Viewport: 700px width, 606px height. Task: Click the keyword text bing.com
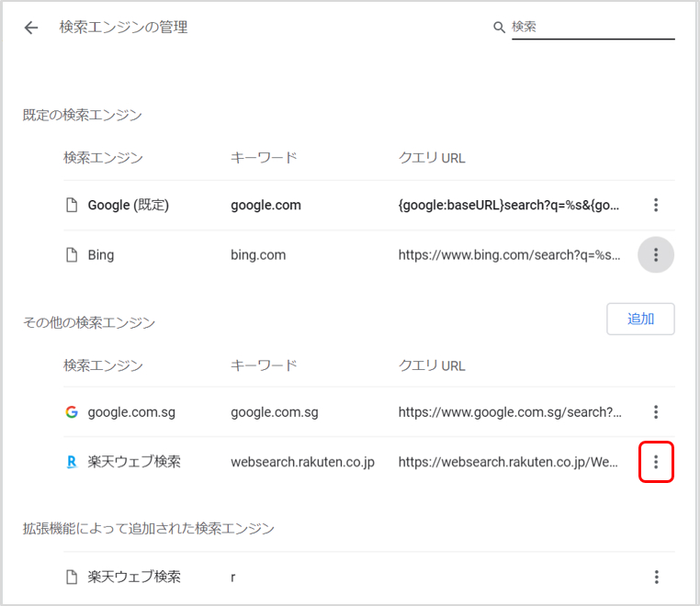pyautogui.click(x=258, y=255)
